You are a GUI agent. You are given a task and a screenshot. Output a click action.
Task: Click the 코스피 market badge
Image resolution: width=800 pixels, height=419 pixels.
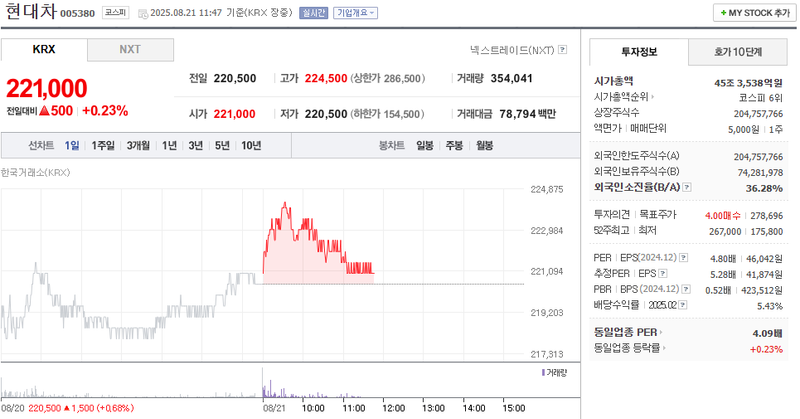(115, 12)
